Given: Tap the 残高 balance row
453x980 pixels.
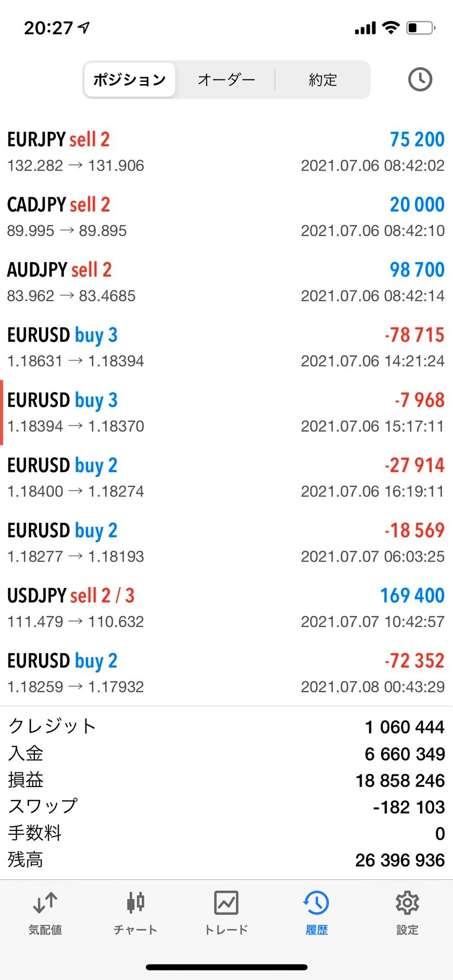Looking at the screenshot, I should coord(226,860).
